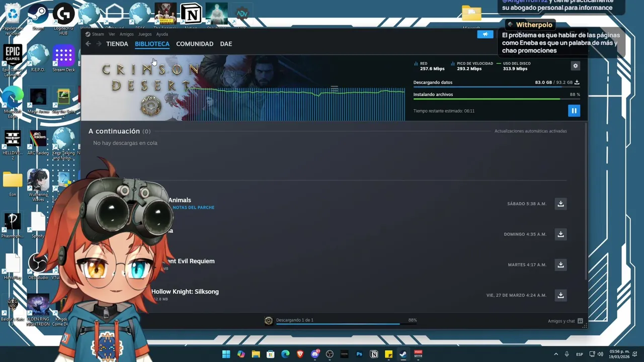Download Hollow Knight: Silksong update
The width and height of the screenshot is (644, 362).
tap(560, 295)
